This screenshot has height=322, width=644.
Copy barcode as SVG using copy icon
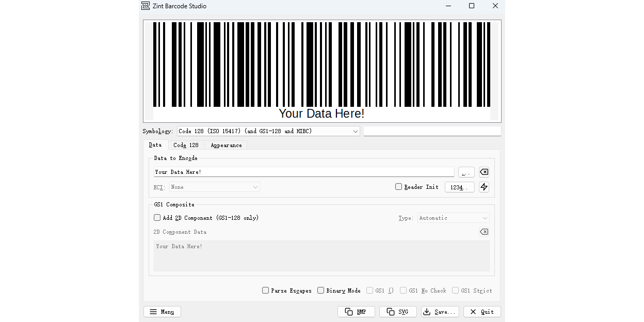coord(398,312)
